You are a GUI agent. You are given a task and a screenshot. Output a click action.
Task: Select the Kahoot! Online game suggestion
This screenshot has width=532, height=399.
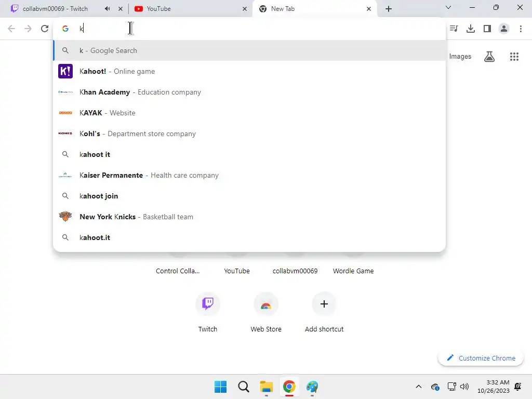click(249, 71)
